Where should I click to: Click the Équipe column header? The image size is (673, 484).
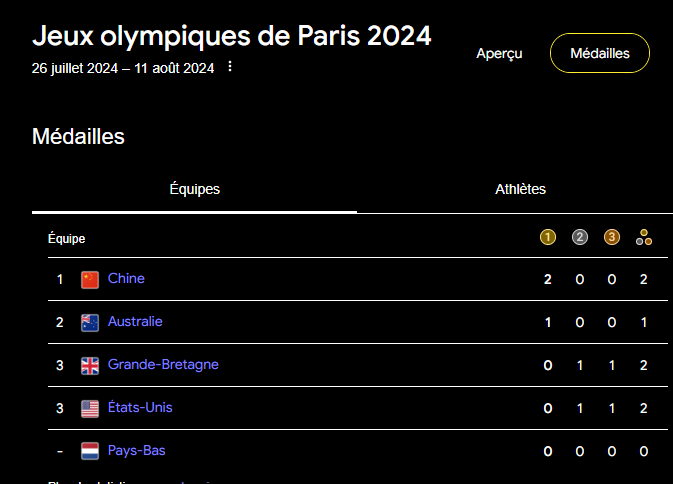(x=66, y=238)
